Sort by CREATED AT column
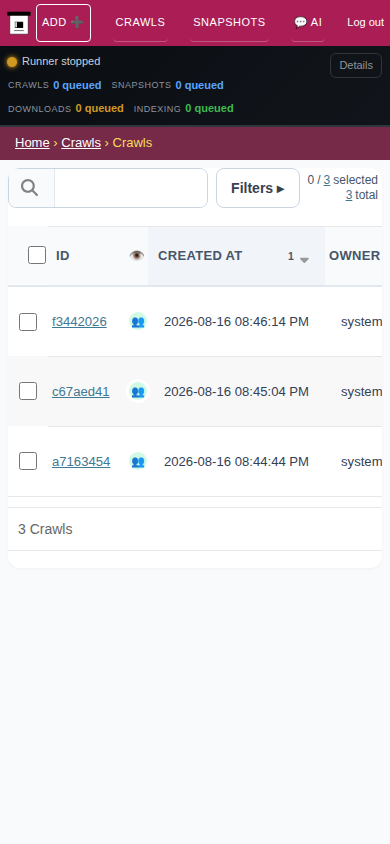Viewport: 390px width, 844px height. 200,256
